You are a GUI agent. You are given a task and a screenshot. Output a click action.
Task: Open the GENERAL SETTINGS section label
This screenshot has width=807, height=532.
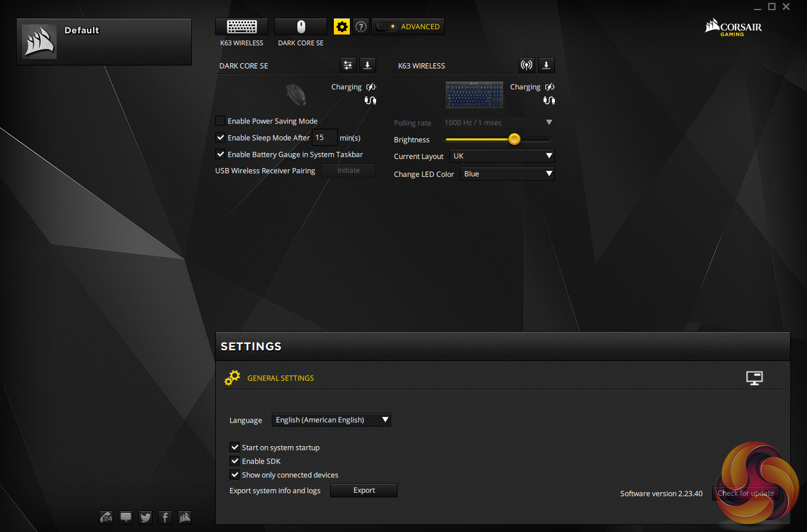point(281,378)
